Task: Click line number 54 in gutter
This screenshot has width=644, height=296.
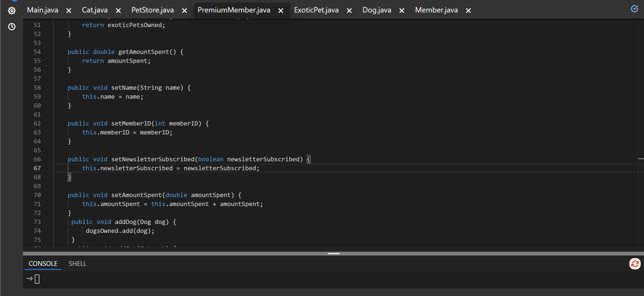Action: pyautogui.click(x=37, y=52)
